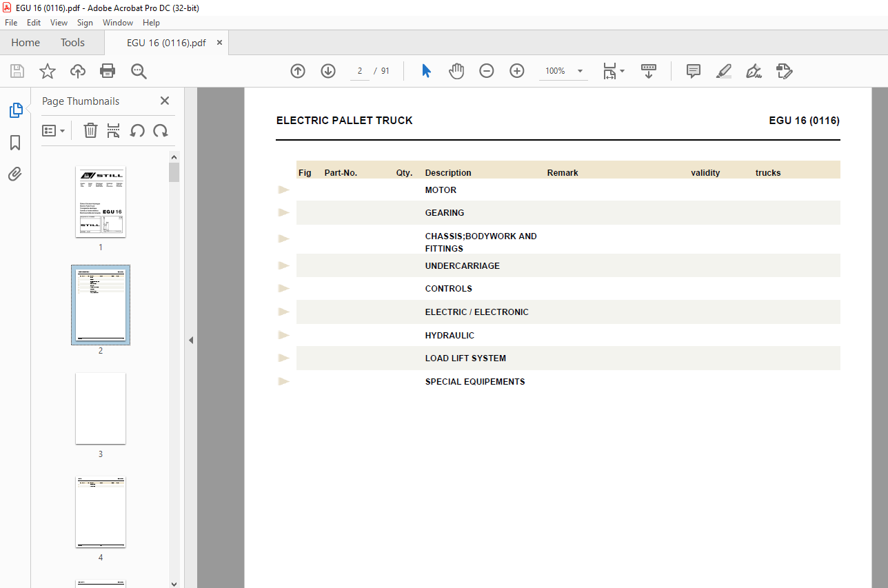Open MOTOR section link

[x=441, y=190]
